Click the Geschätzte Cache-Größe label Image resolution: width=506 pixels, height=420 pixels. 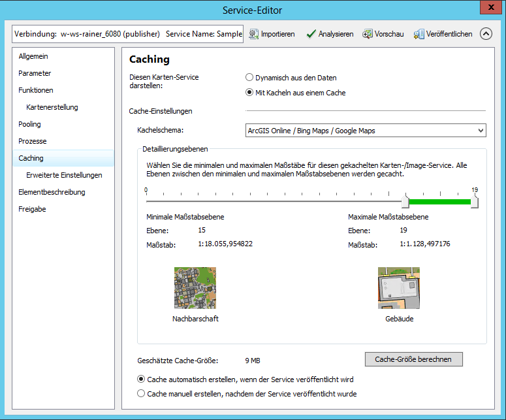point(178,361)
